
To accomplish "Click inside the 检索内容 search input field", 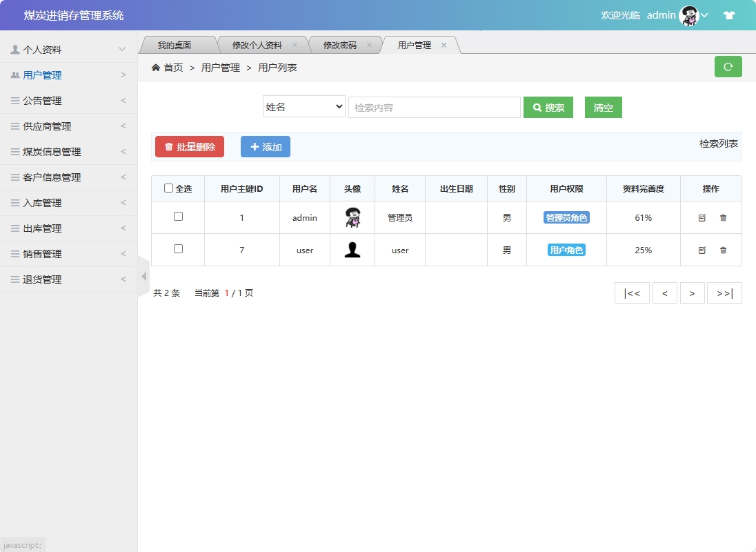I will (435, 106).
